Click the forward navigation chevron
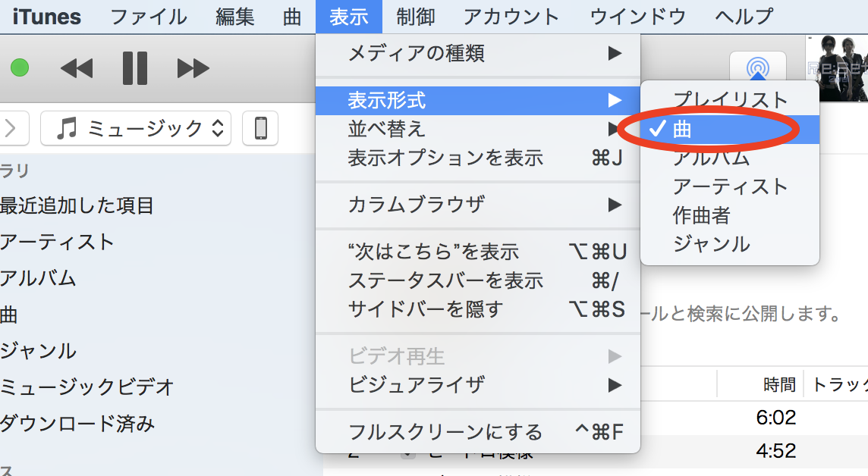 point(11,128)
